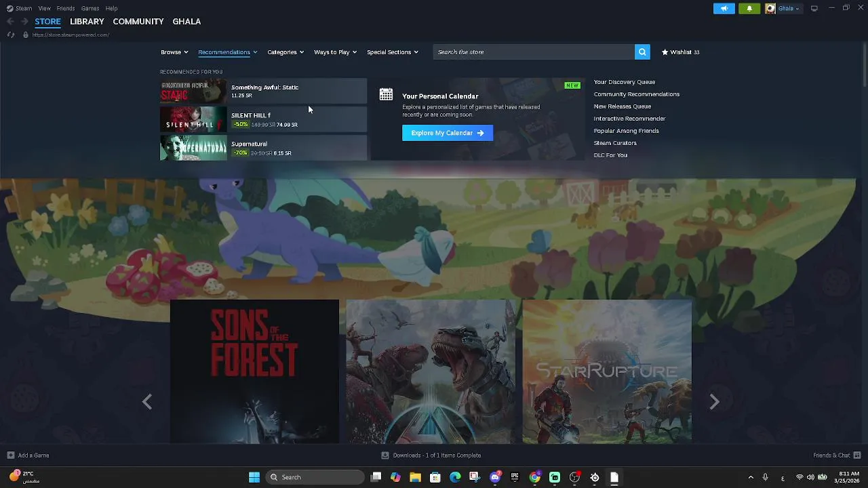Select the STORE tab
The height and width of the screenshot is (488, 868).
pyautogui.click(x=47, y=22)
